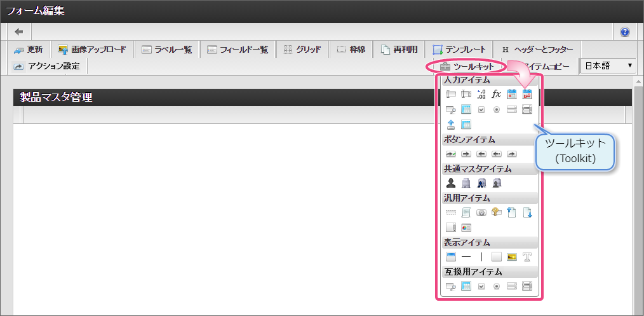Select the multi-line text area item icon
Screen dimensions: 644x316
click(x=466, y=94)
